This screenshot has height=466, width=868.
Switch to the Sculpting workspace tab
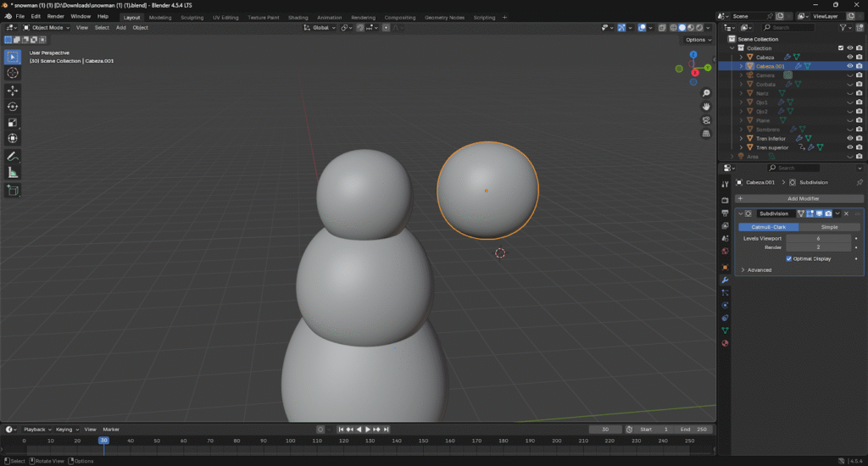192,17
